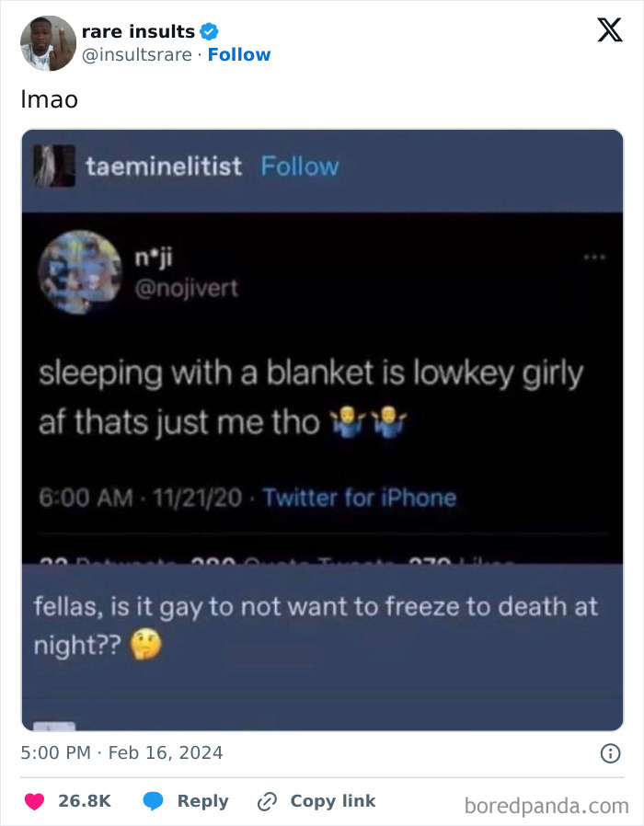
Task: Follow taeminelitist in embedded post
Action: (300, 166)
